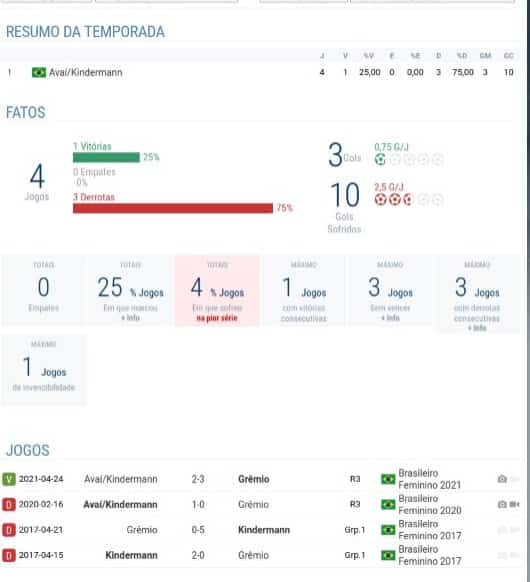Click the 'RESUMO DA TEMPORADA' heading
The height and width of the screenshot is (582, 530).
[85, 32]
